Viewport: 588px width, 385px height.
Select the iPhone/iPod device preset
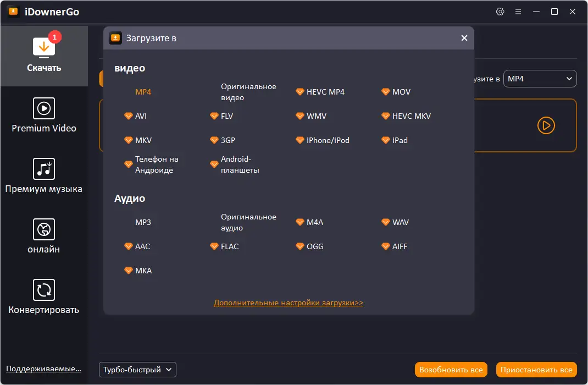(x=328, y=140)
